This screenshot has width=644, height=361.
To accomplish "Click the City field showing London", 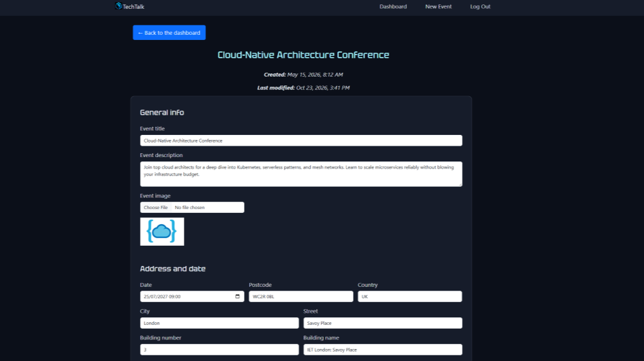I will [x=219, y=323].
